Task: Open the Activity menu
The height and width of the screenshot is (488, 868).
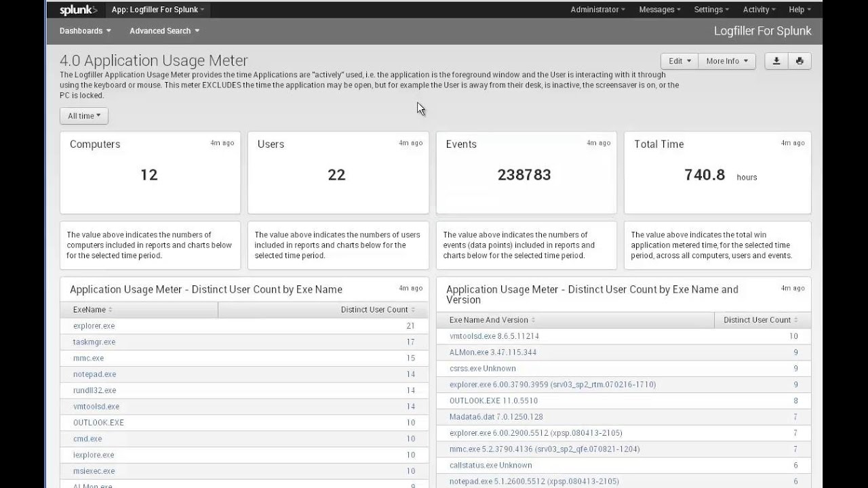Action: pos(759,9)
